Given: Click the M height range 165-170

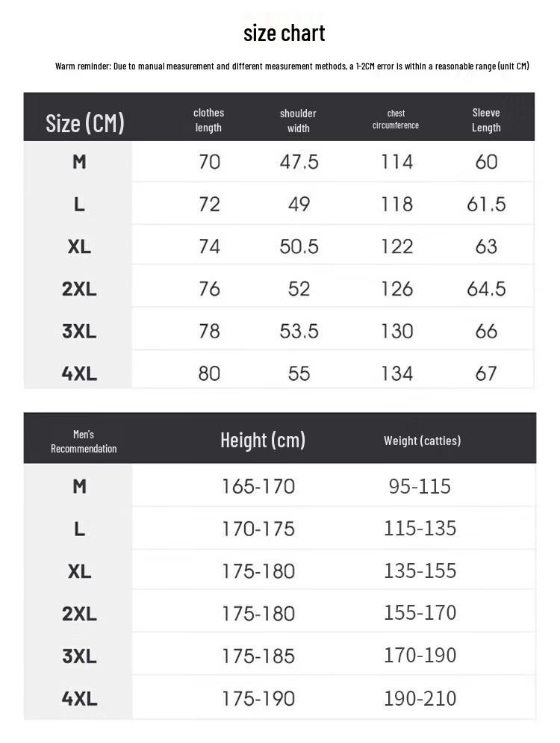Looking at the screenshot, I should [258, 487].
